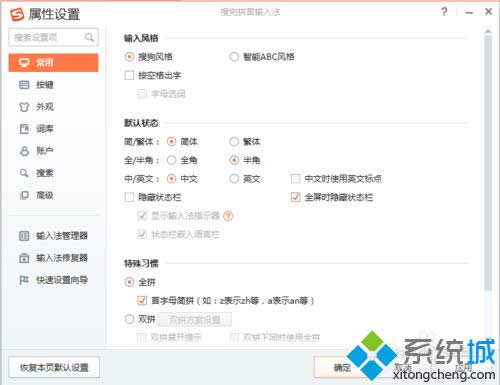The width and height of the screenshot is (500, 385).
Task: Select 繁体 radio button
Action: (234, 142)
